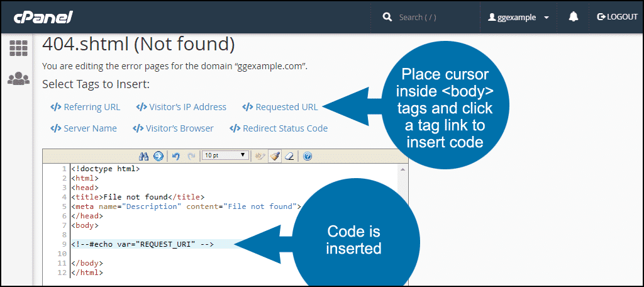Click the REQUEST_URI echo line in editor

point(143,244)
